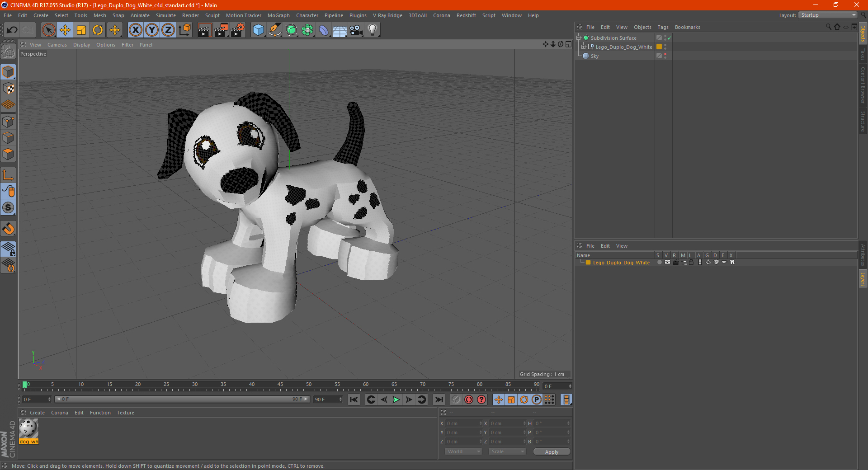Open Material Manager Texture menu

[x=125, y=413]
